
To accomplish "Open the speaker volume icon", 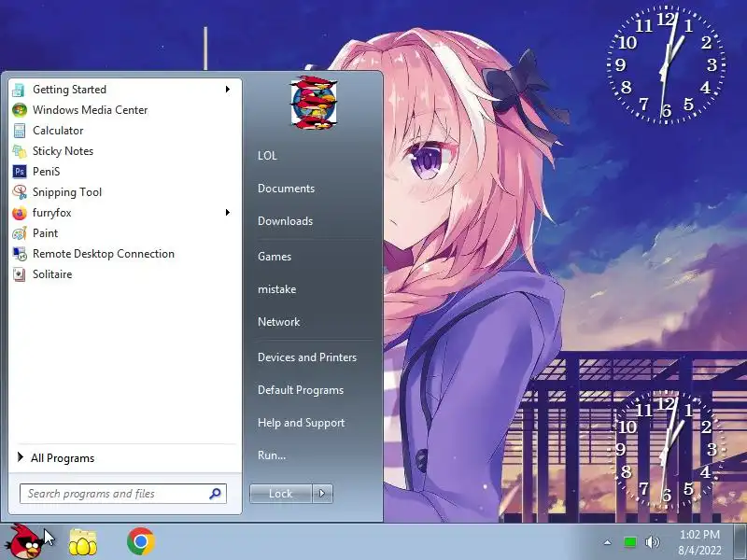I will click(652, 542).
